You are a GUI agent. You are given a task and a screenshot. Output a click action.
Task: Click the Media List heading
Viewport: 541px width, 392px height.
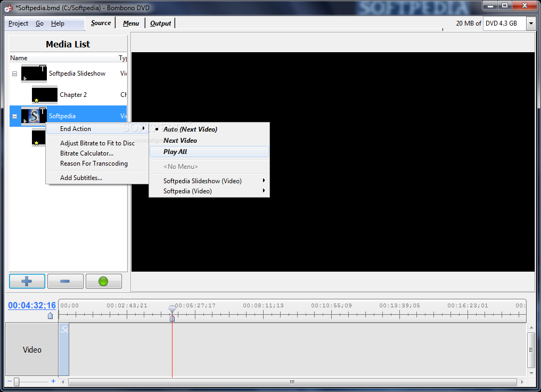68,44
